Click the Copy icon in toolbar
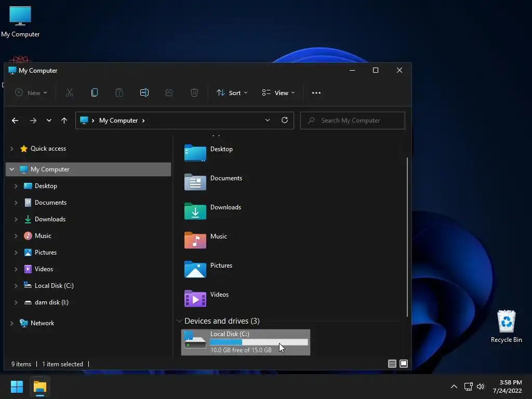This screenshot has height=399, width=532. (95, 92)
